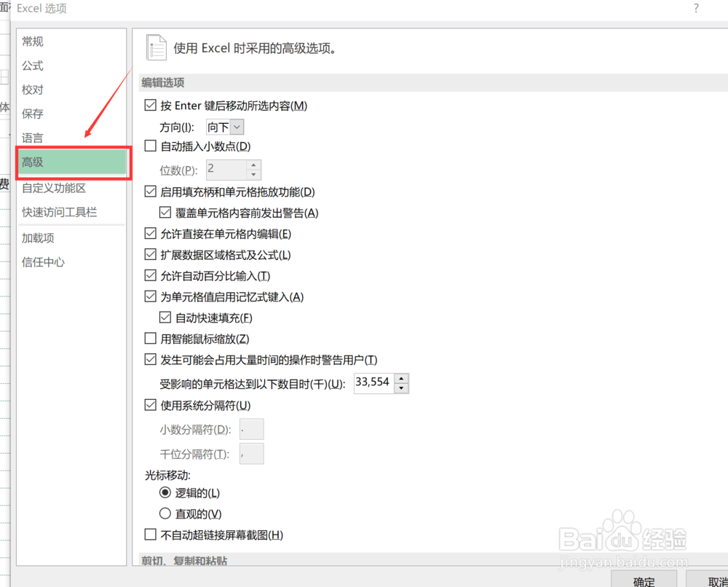Toggle 使用系统分隔符 checkbox
Viewport: 728px width, 587px height.
(x=151, y=405)
